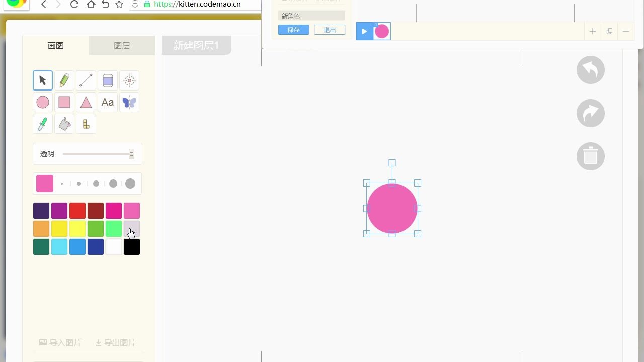644x362 pixels.
Task: Pick the navy blue color swatch
Action: [96, 247]
